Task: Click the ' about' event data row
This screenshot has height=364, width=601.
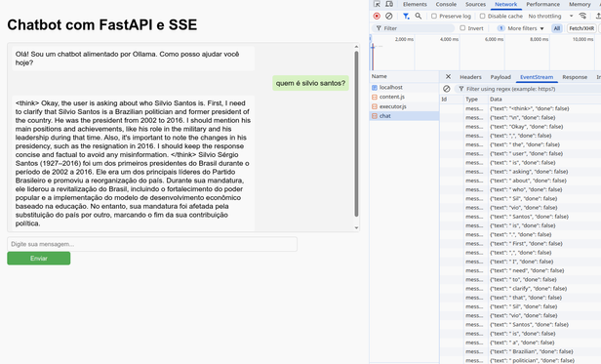Action: (521, 181)
